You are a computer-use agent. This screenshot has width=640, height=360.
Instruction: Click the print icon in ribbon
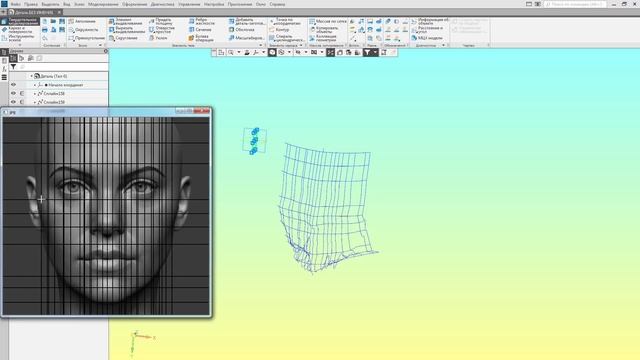click(45, 30)
